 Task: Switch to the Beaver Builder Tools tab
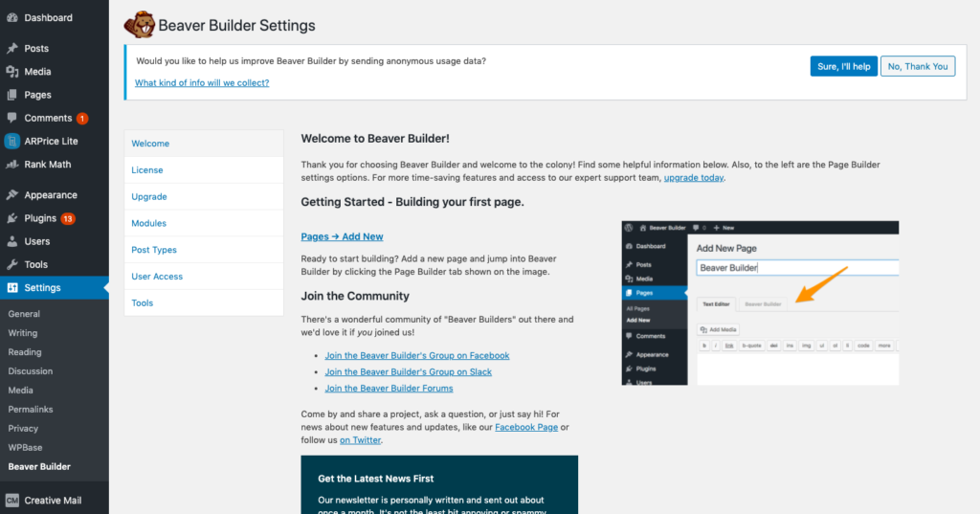pos(204,302)
